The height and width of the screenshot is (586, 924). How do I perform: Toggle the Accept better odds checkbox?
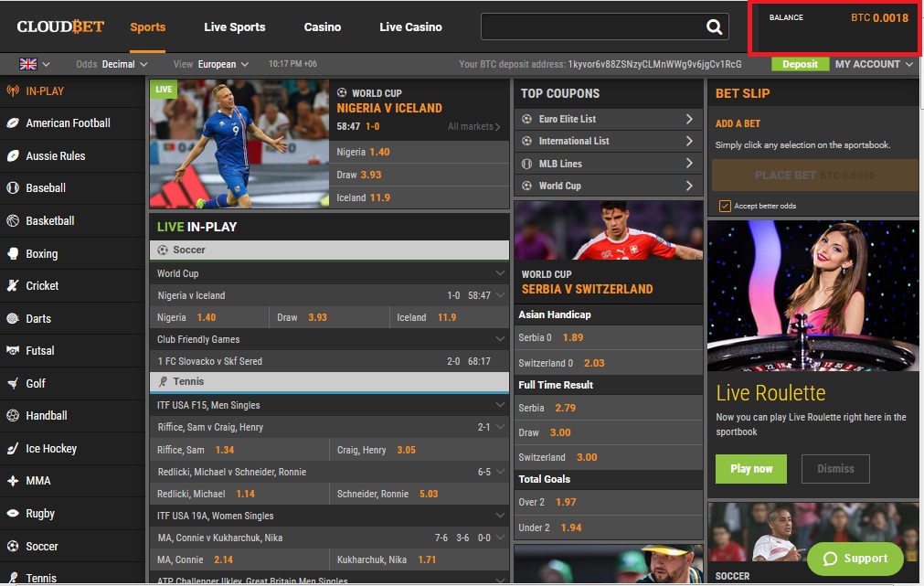coord(725,206)
